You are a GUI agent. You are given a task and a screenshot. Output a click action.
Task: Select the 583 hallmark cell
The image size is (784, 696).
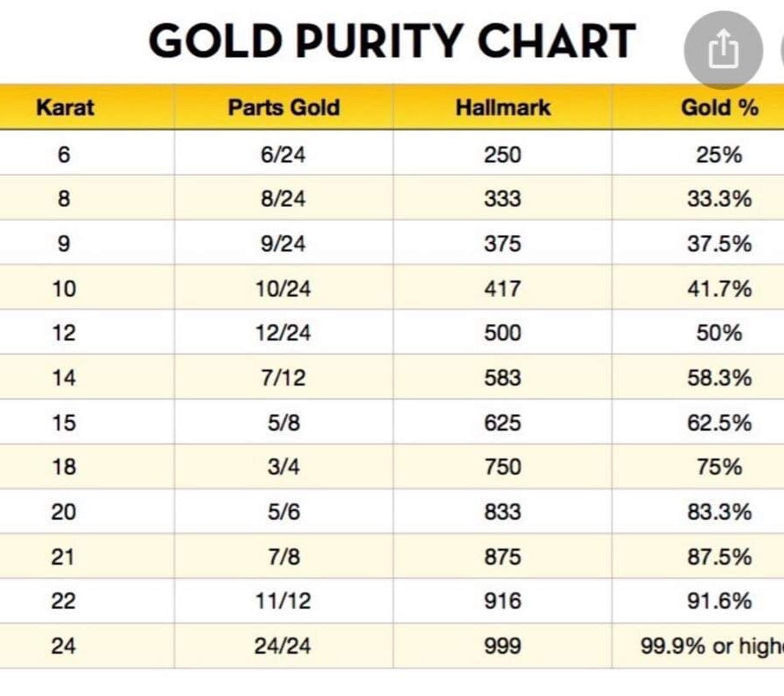pos(502,378)
